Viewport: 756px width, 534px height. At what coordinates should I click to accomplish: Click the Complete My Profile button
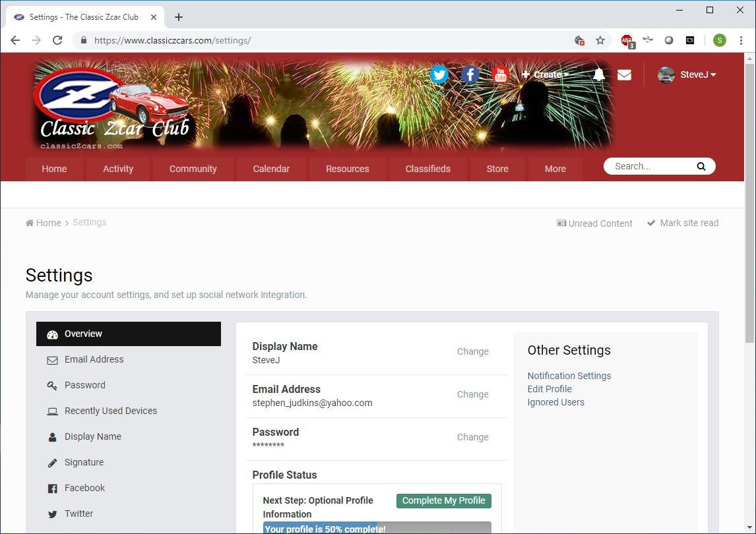443,501
